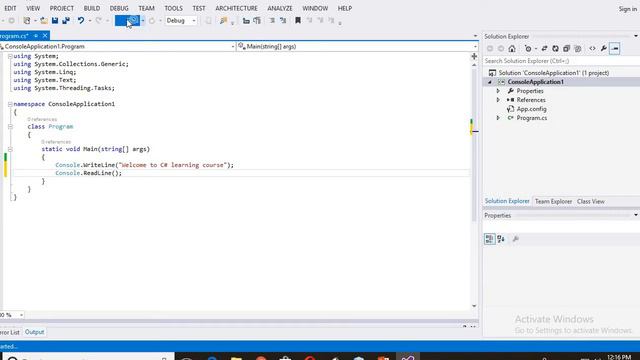Open the HELP menu

coord(345,8)
